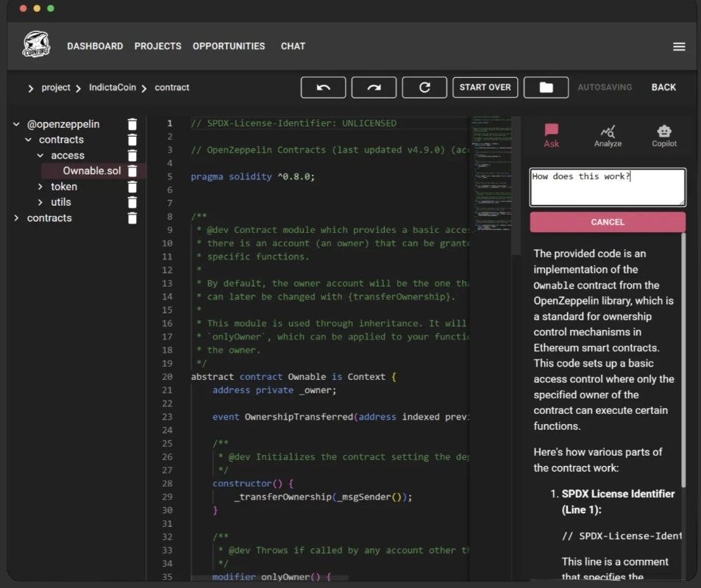Click trash icon next to utils folder
Viewport: 701px width, 588px height.
tap(132, 202)
